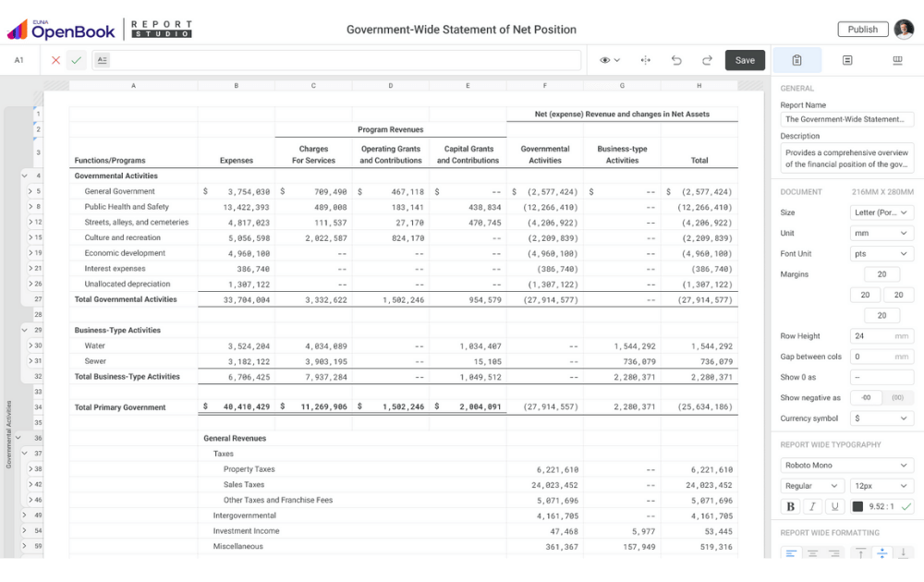Set report-wide right text alignment

click(x=833, y=553)
